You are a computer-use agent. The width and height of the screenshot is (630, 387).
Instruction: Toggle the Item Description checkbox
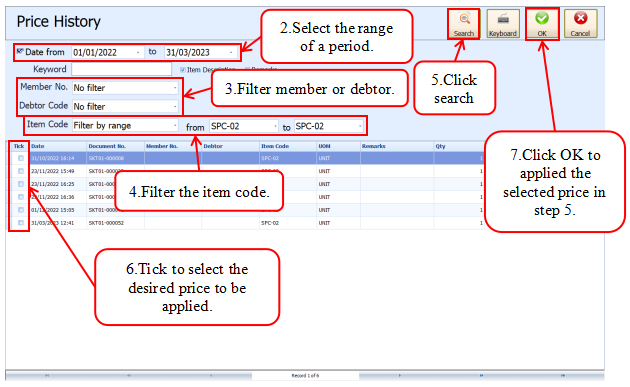tap(183, 70)
